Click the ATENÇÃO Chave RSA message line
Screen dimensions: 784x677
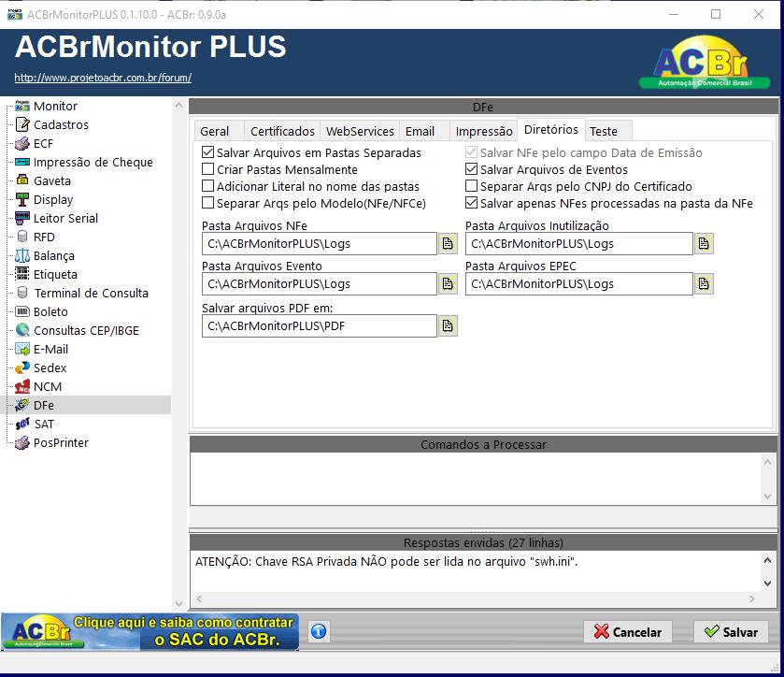(x=386, y=561)
